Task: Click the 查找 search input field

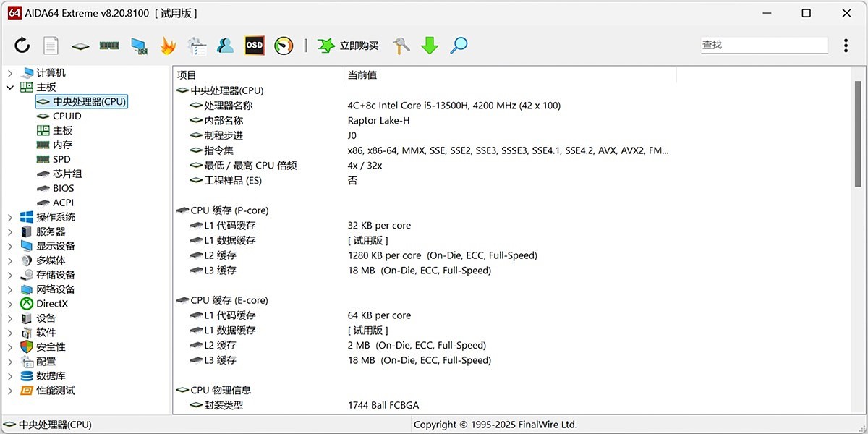Action: 763,45
